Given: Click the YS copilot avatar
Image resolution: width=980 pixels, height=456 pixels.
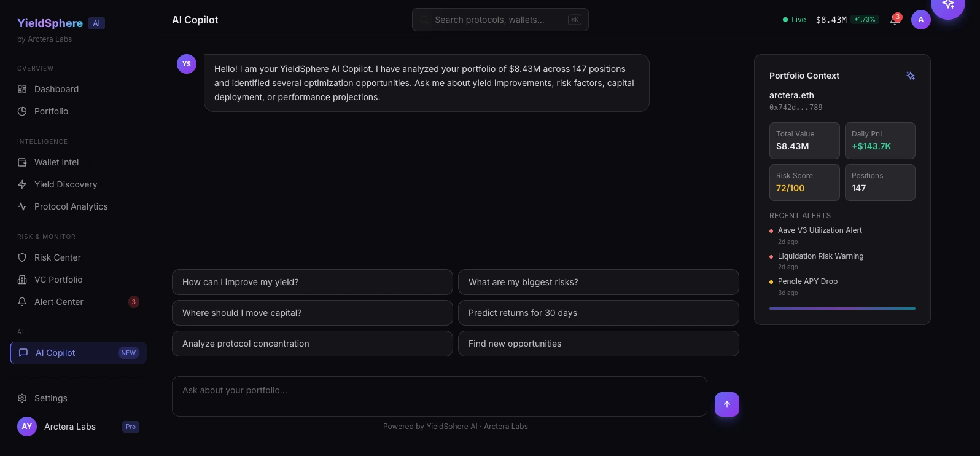Looking at the screenshot, I should (187, 64).
